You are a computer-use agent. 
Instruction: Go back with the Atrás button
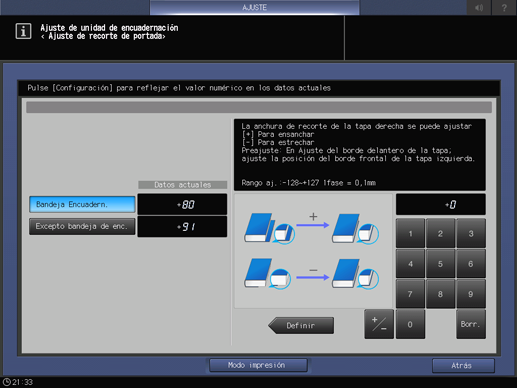point(463,366)
